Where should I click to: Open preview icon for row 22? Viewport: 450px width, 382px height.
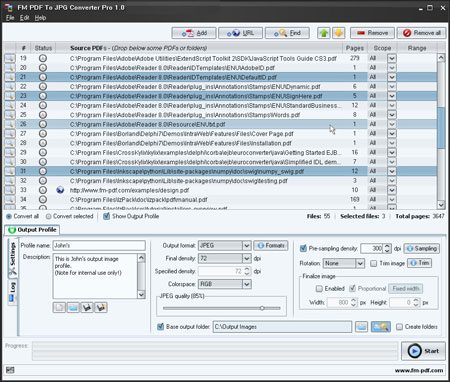(x=10, y=87)
